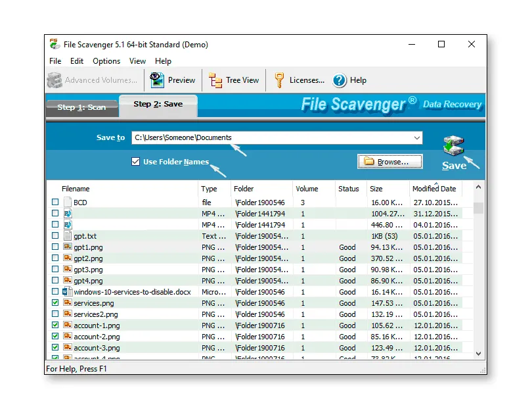Click the Licenses key icon
Image resolution: width=532 pixels, height=409 pixels.
[x=279, y=80]
